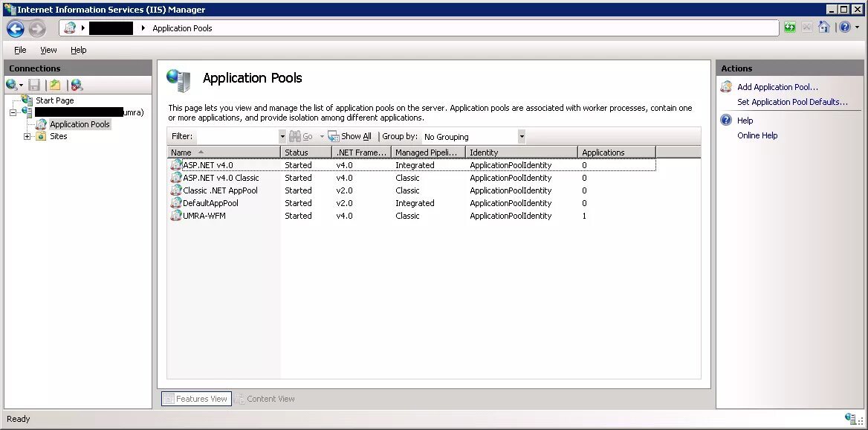The width and height of the screenshot is (868, 430).
Task: Switch to Features View tab
Action: tap(196, 399)
